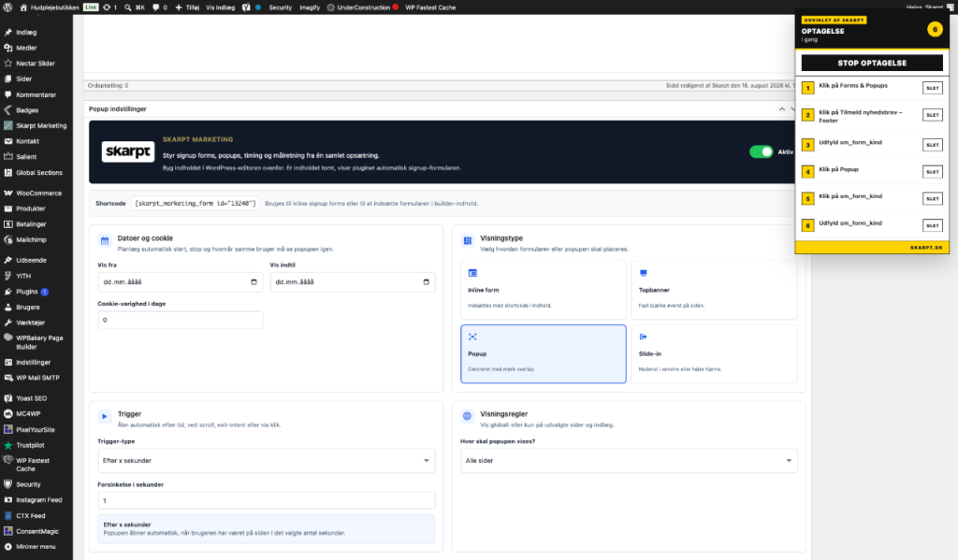Open Hudplejebutikken site name menu

(50, 7)
